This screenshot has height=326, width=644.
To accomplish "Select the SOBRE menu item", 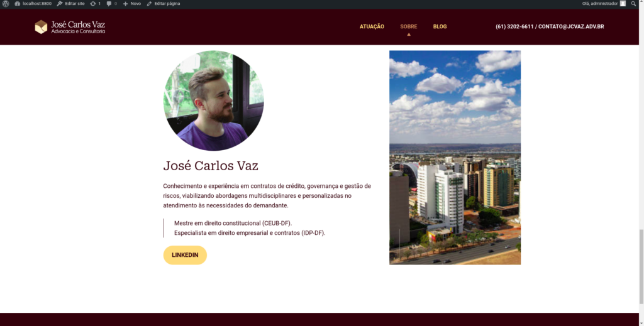I will coord(408,26).
